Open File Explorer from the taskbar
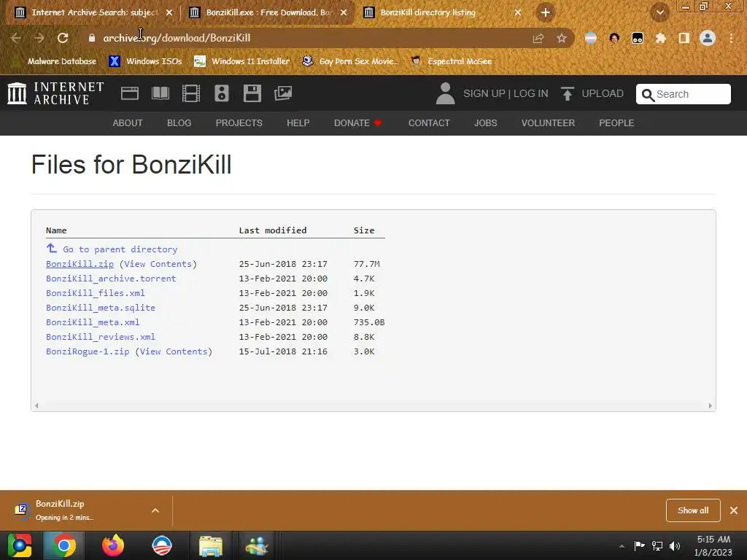 pos(211,545)
